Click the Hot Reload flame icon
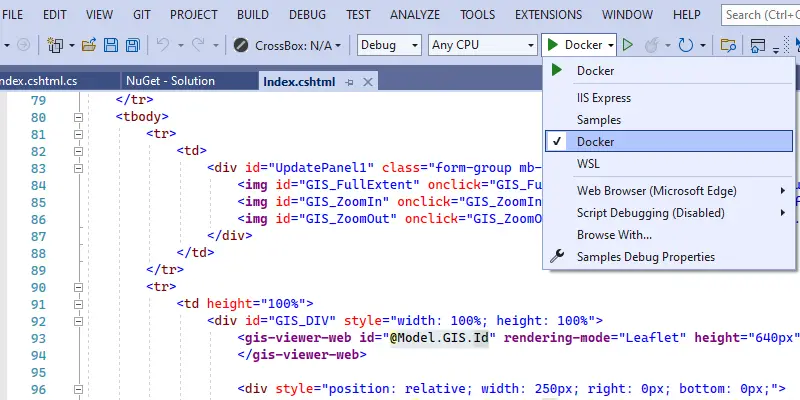This screenshot has width=800, height=400. coord(652,45)
